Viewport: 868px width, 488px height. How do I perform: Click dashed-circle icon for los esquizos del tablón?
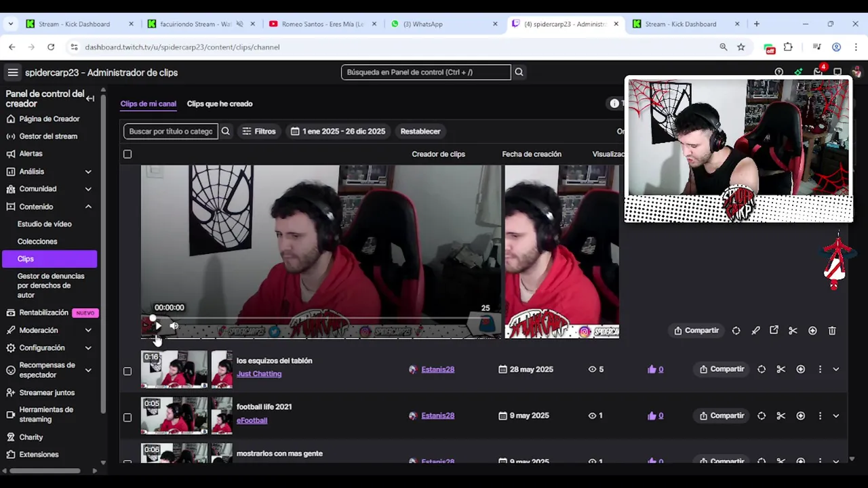[x=762, y=369]
